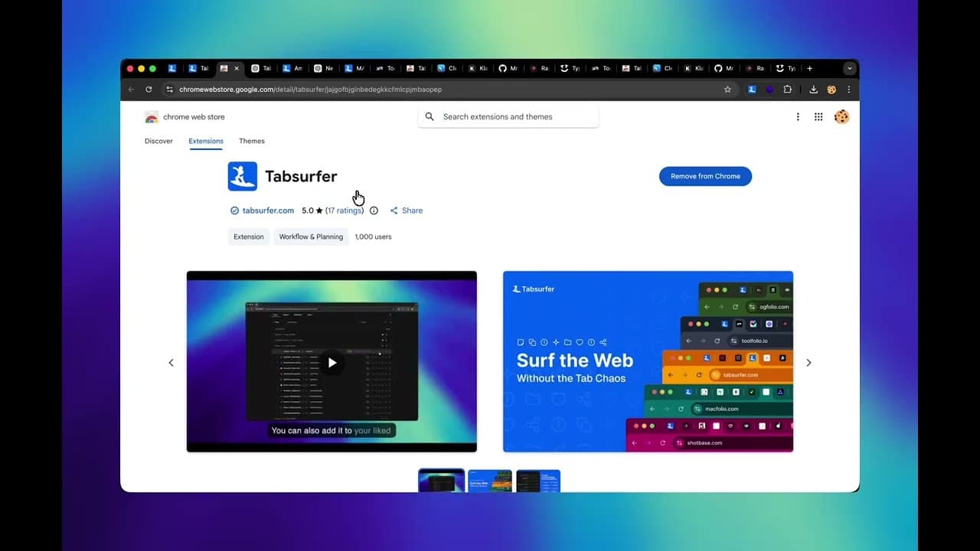Viewport: 980px width, 551px height.
Task: Click the "Tabsurfer" extension title
Action: pos(301,176)
